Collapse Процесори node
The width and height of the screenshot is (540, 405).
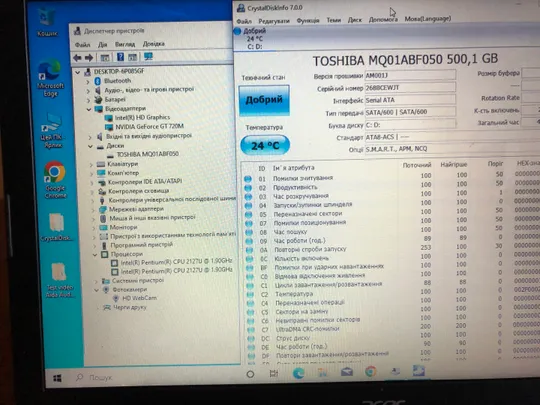[x=95, y=255]
